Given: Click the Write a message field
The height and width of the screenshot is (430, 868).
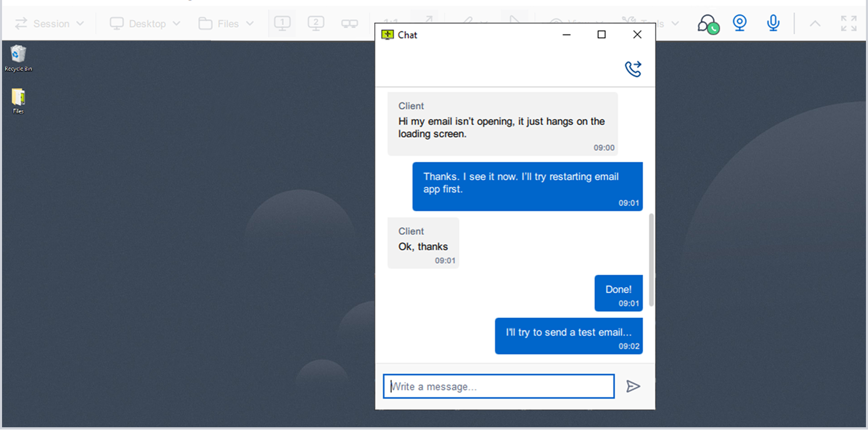Looking at the screenshot, I should click(x=499, y=386).
